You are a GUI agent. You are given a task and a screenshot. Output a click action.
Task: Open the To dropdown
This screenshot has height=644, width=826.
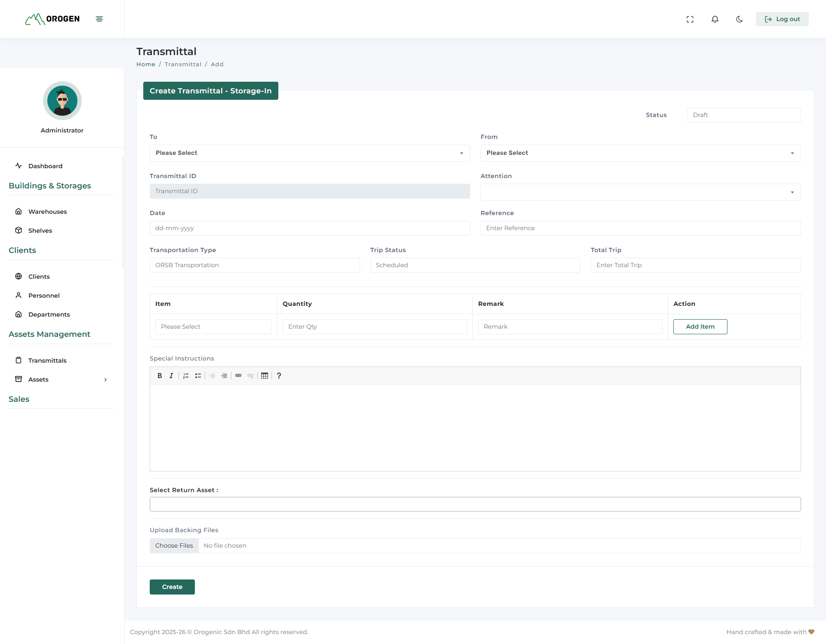309,153
